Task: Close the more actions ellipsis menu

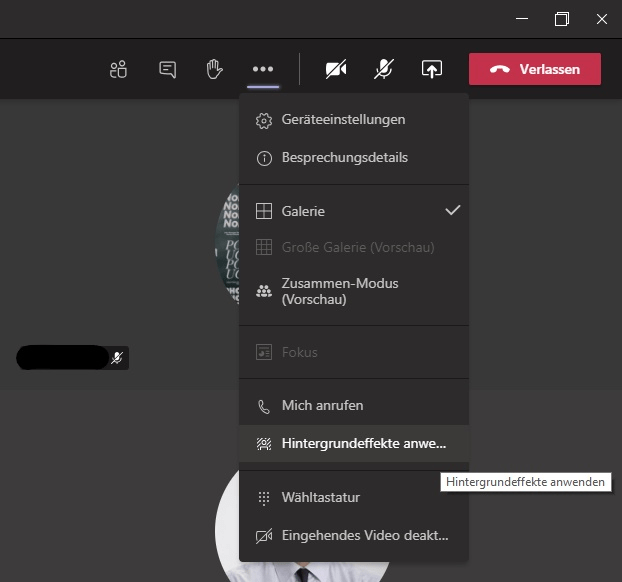Action: tap(263, 69)
